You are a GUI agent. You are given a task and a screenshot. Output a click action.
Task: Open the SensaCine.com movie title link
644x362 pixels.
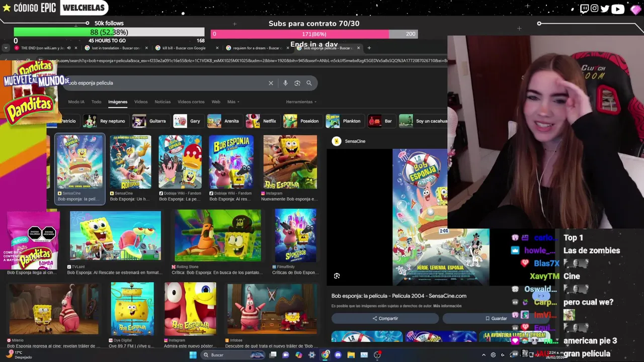click(399, 296)
